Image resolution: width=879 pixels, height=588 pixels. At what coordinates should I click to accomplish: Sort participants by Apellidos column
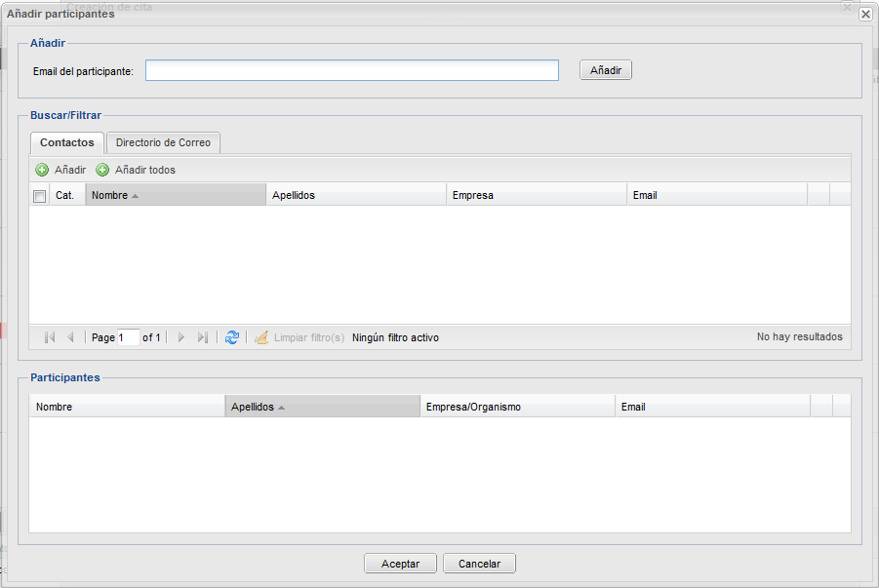[x=322, y=407]
